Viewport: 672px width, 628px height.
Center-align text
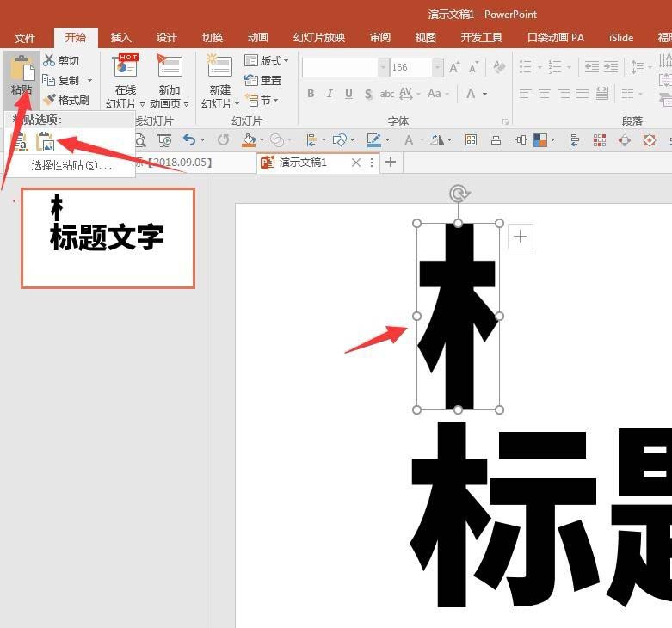click(545, 94)
